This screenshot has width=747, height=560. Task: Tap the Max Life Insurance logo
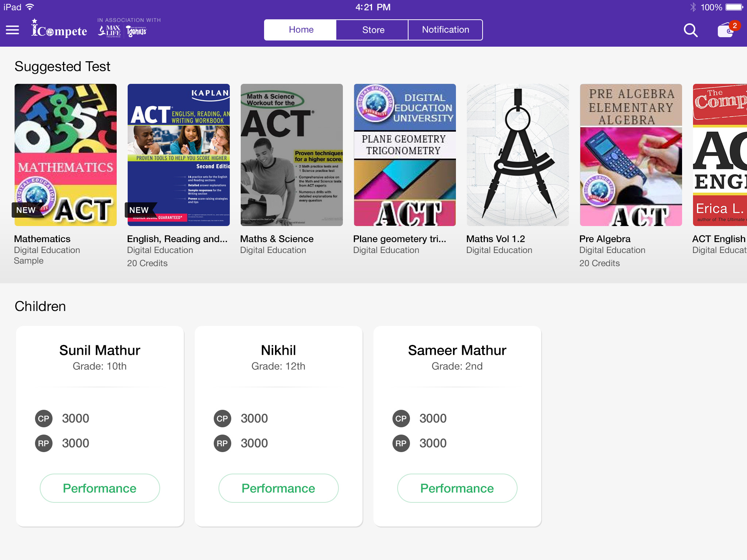[x=109, y=31]
